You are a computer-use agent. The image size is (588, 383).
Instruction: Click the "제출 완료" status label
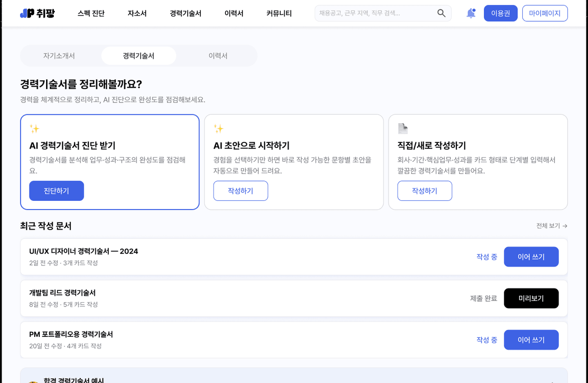[x=483, y=298]
